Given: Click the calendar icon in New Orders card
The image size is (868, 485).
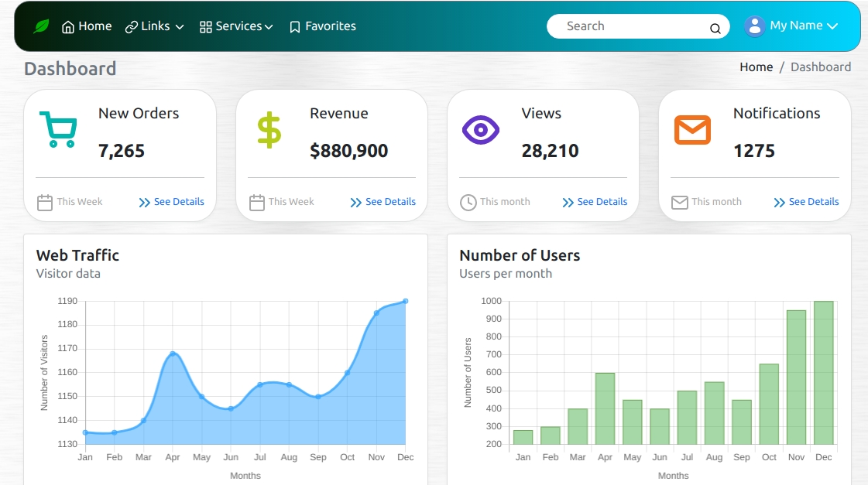Looking at the screenshot, I should [x=45, y=203].
